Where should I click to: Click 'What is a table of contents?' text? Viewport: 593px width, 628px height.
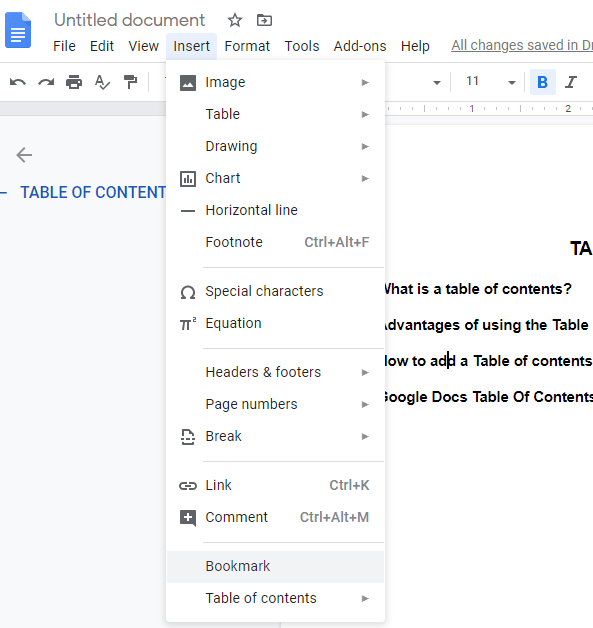tap(477, 289)
